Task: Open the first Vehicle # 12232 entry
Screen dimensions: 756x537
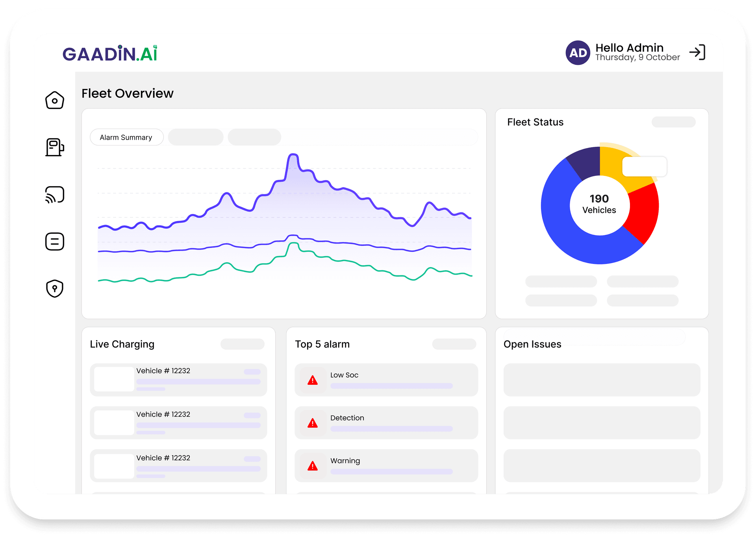Action: (178, 379)
